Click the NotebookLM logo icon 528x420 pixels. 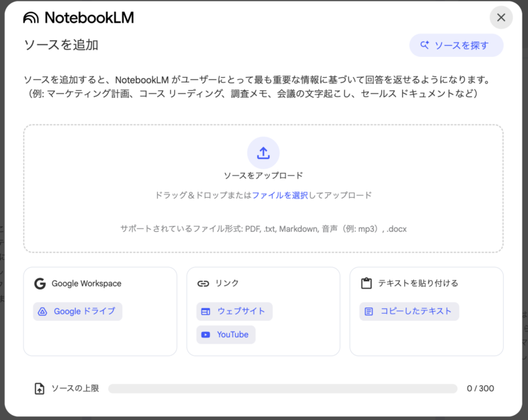click(31, 18)
